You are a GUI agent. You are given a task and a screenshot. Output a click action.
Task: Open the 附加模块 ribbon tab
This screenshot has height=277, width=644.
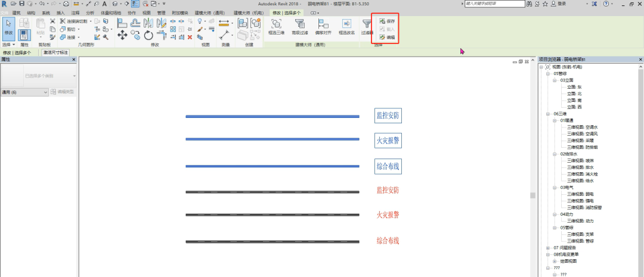pyautogui.click(x=179, y=13)
